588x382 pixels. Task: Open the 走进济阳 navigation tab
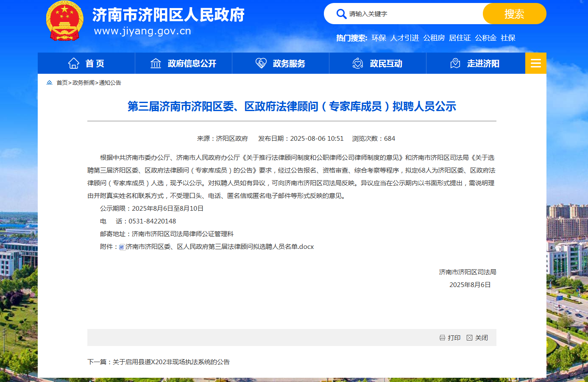tap(475, 63)
